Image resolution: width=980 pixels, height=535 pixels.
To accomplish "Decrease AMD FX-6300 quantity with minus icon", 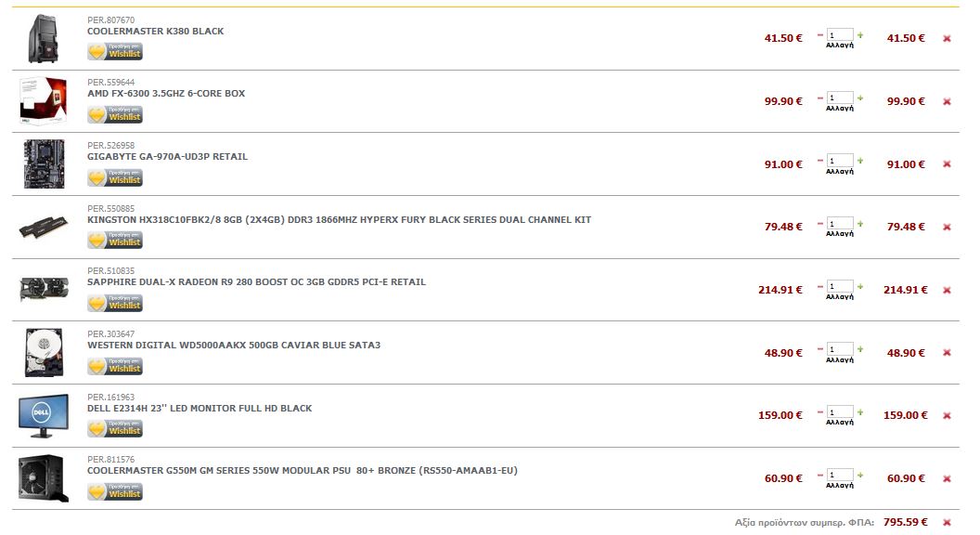I will point(820,98).
